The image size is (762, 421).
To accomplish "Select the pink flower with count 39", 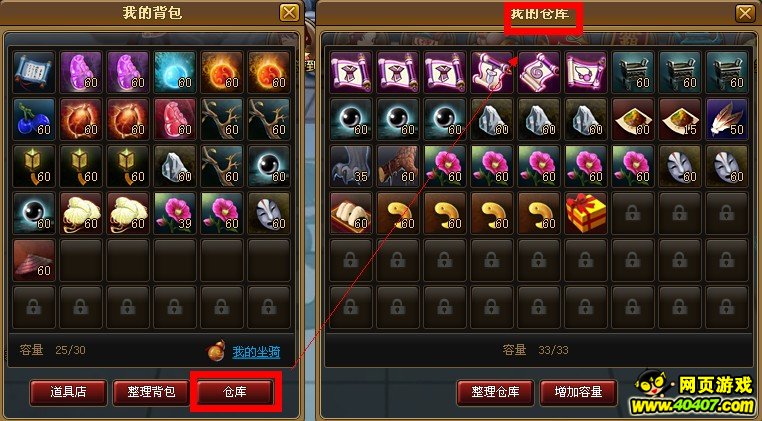I will click(x=175, y=213).
